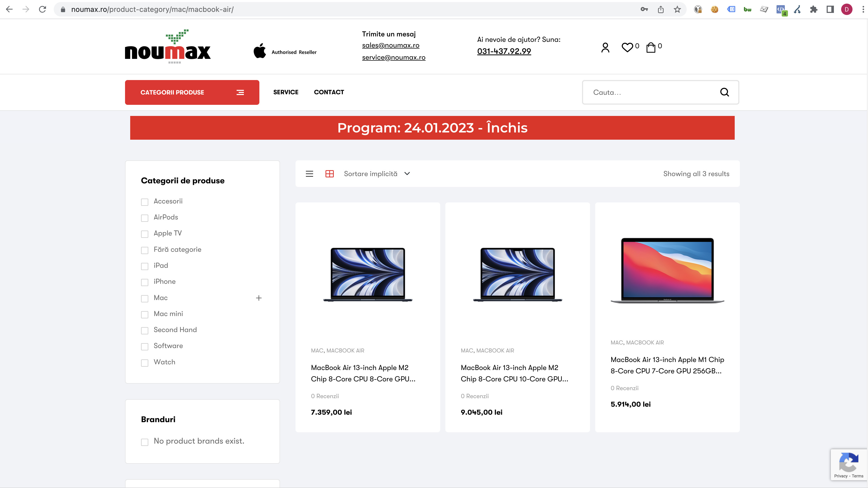Switch to grid view layout icon

(x=330, y=174)
